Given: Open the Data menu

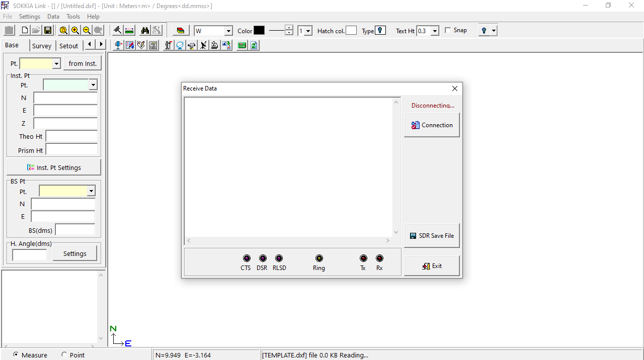Looking at the screenshot, I should [x=53, y=17].
